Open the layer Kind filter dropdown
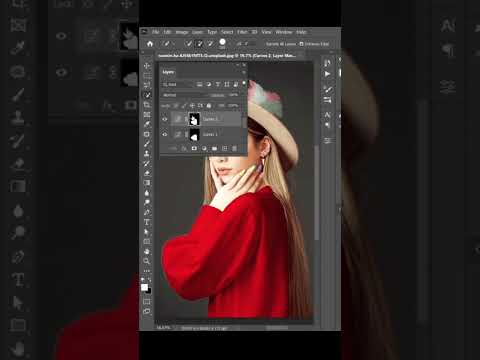480x360 pixels. coord(177,84)
